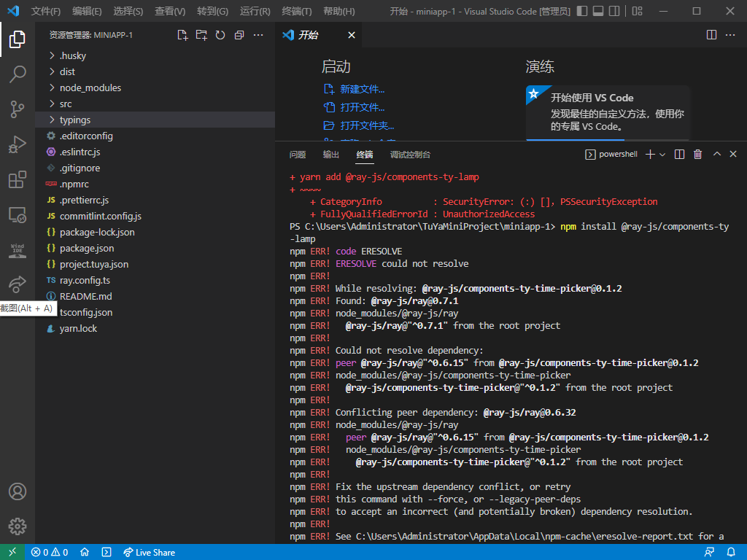Switch to the 问题 panel tab
This screenshot has height=560, width=747.
point(298,155)
